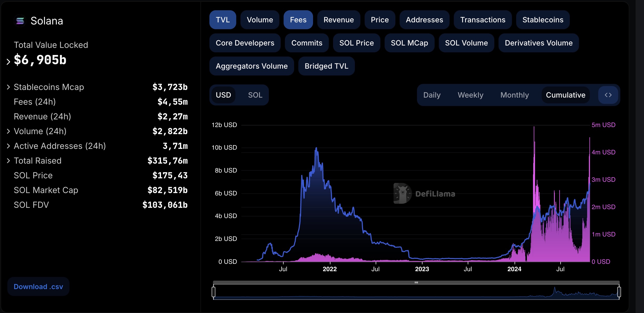Click the 5m USD fees axis label
Image resolution: width=644 pixels, height=313 pixels.
point(603,125)
